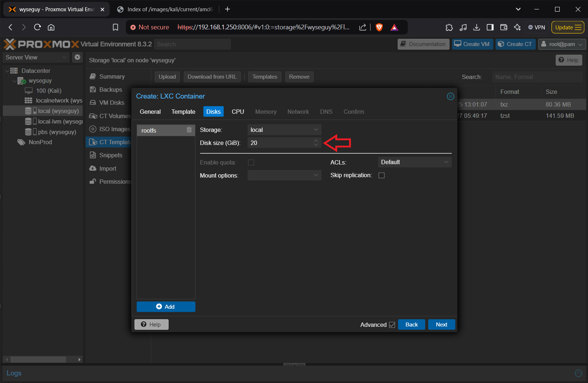This screenshot has height=383, width=588.
Task: Switch to the Template tab
Action: 183,112
